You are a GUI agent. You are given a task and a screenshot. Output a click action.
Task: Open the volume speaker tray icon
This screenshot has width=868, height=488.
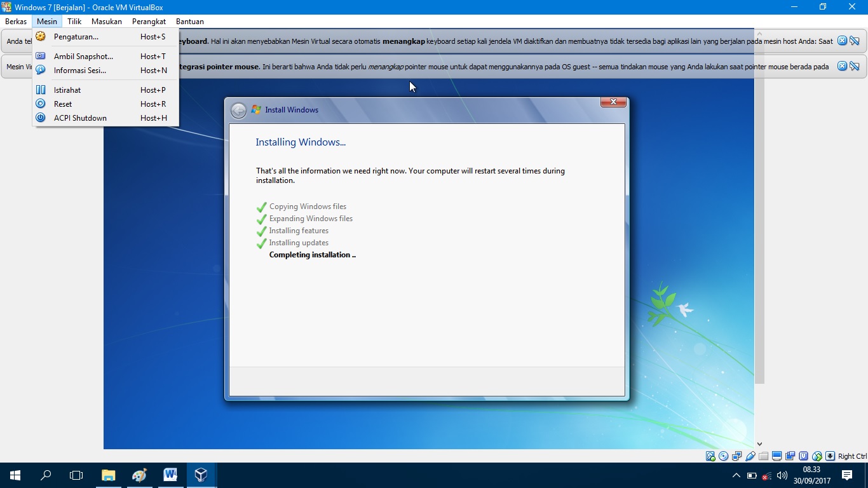(782, 475)
